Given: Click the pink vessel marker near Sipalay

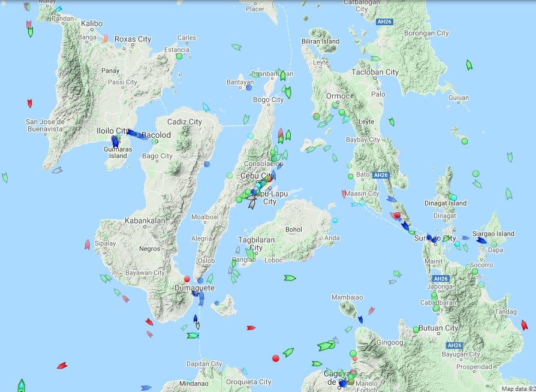Looking at the screenshot, I should (88, 244).
